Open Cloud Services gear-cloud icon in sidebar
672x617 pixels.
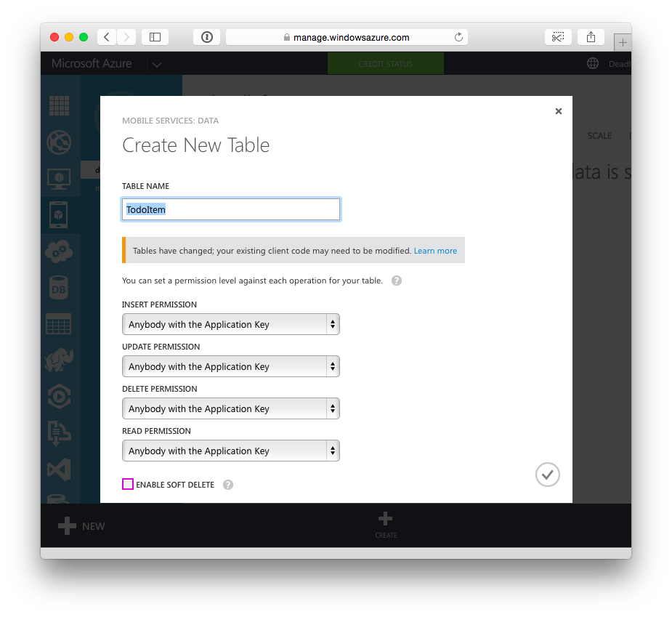[59, 251]
